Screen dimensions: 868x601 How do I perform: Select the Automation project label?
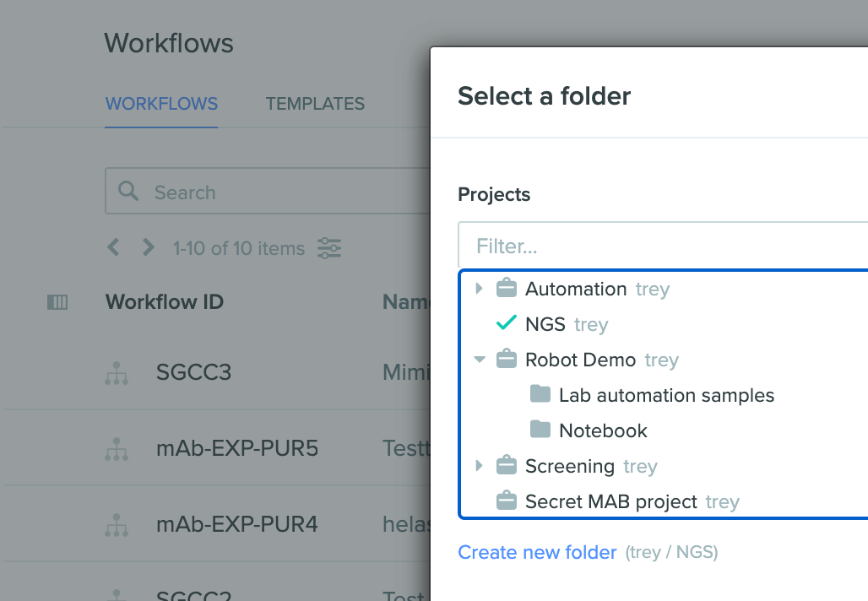click(576, 289)
